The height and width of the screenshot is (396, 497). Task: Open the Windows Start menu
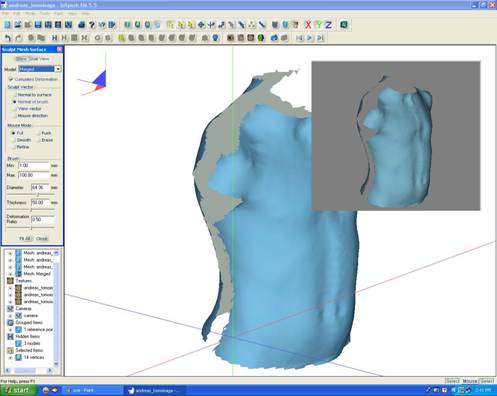[18, 390]
